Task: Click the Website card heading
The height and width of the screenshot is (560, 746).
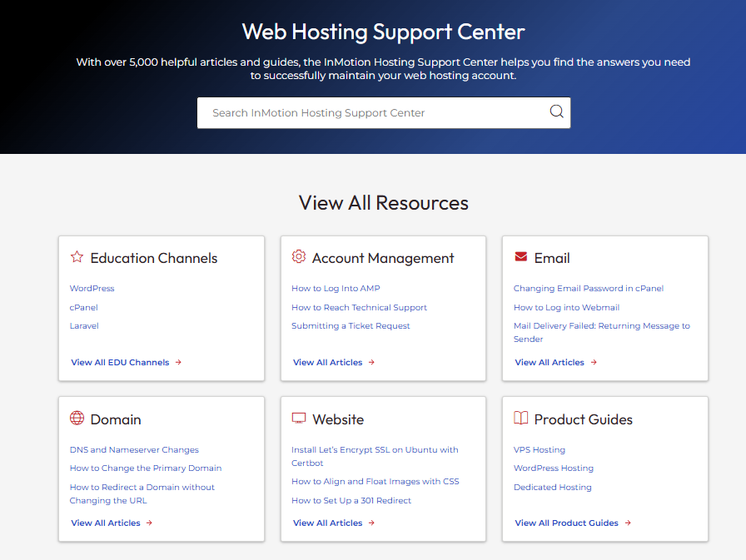Action: pos(338,419)
